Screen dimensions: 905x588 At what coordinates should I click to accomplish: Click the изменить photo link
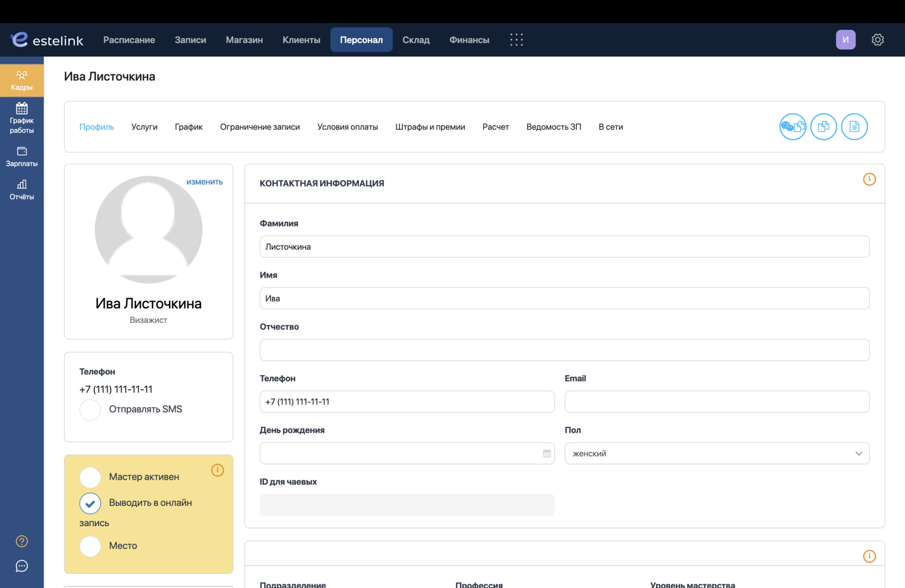click(x=204, y=182)
